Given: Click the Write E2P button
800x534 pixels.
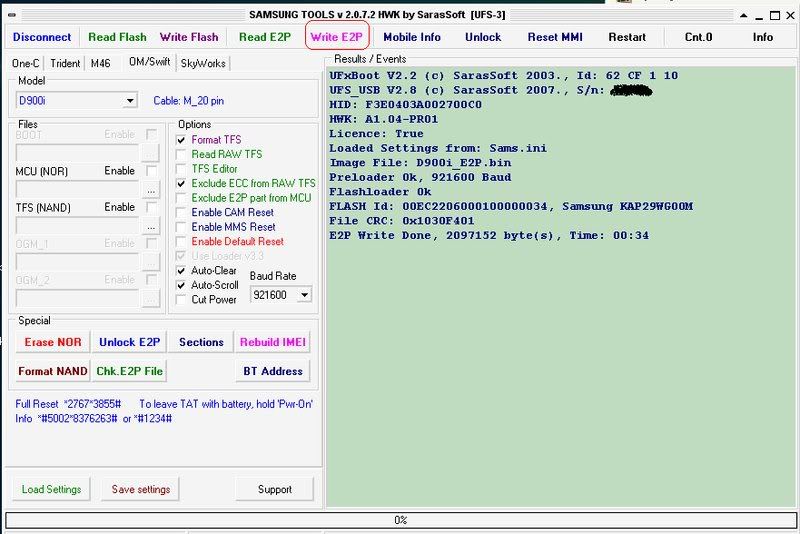Looking at the screenshot, I should pos(337,37).
